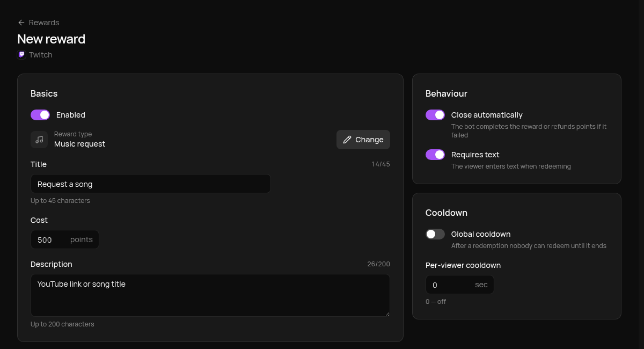This screenshot has height=349, width=644.
Task: Click the 'New reward' page heading
Action: click(x=52, y=39)
